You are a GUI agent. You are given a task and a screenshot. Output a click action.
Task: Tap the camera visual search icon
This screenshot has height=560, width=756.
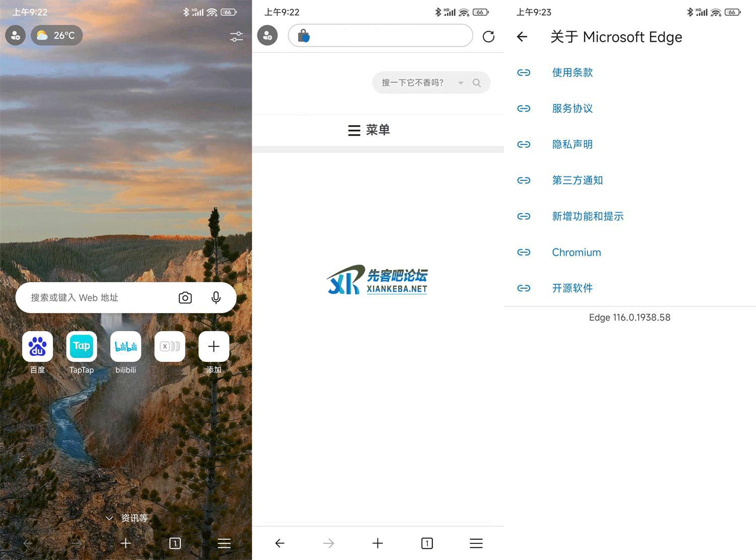[185, 298]
